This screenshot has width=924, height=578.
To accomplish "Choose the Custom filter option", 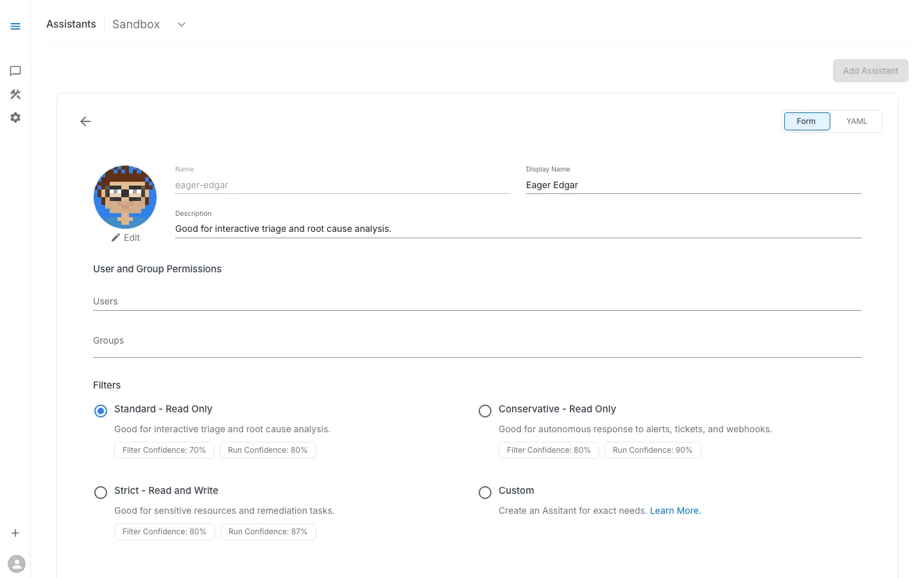I will click(x=485, y=493).
